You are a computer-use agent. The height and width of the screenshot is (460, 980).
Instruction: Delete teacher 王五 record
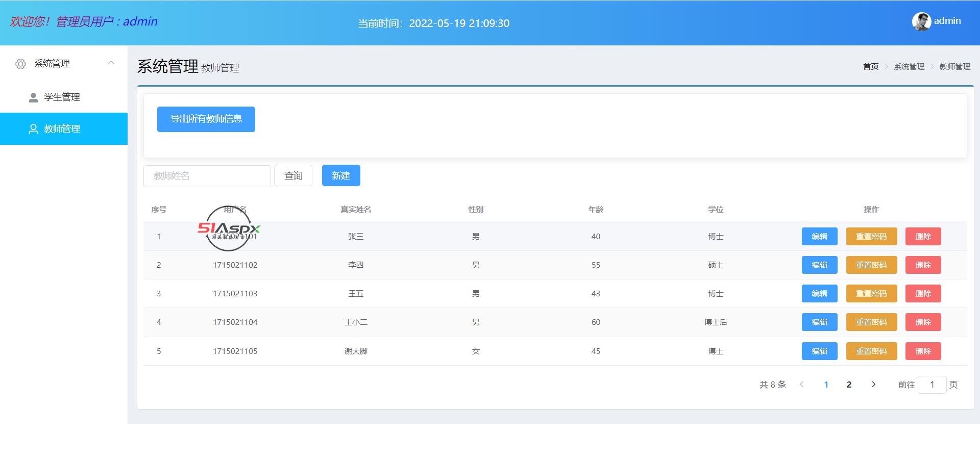point(923,294)
